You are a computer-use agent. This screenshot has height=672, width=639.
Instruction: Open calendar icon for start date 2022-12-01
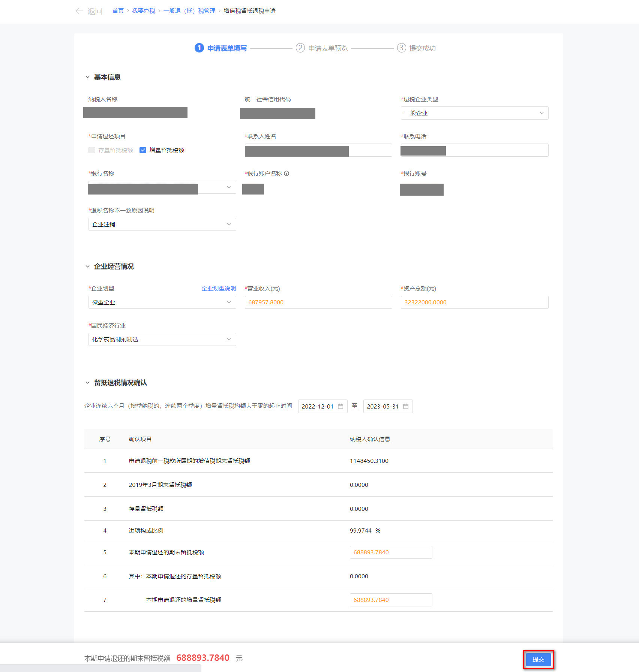340,407
